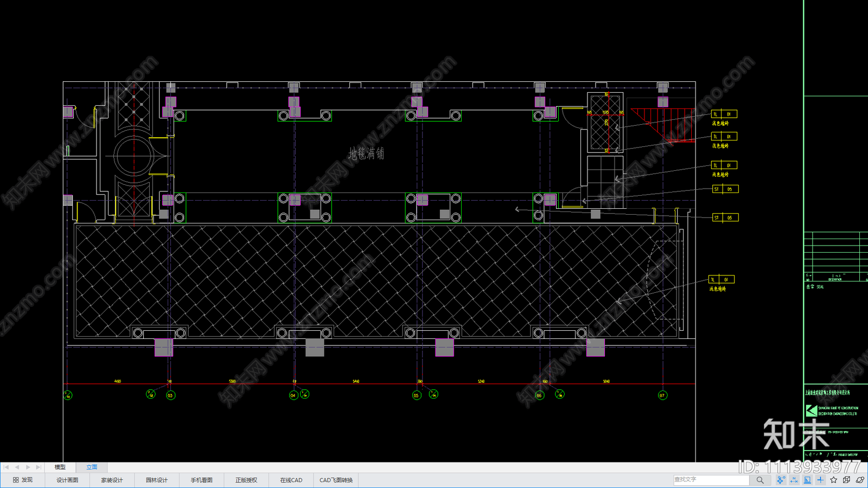Toggle the highlighted area measurement icon
Screen dimensions: 868x488
point(807,480)
